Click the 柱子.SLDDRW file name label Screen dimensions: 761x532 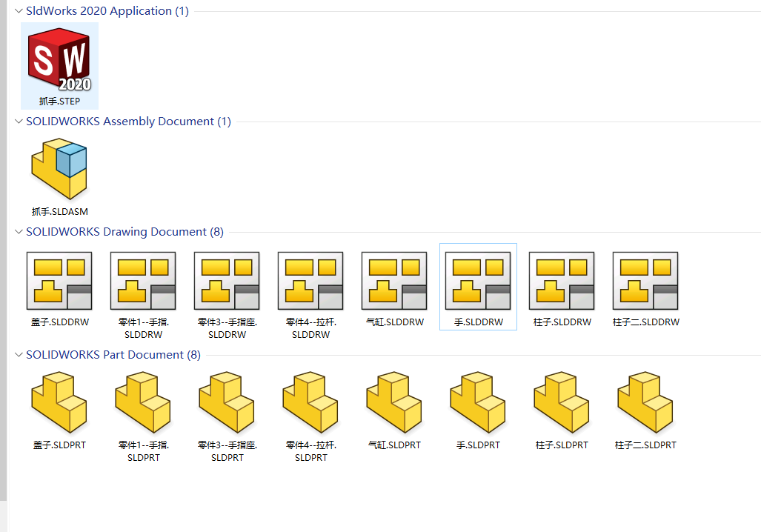coord(562,322)
